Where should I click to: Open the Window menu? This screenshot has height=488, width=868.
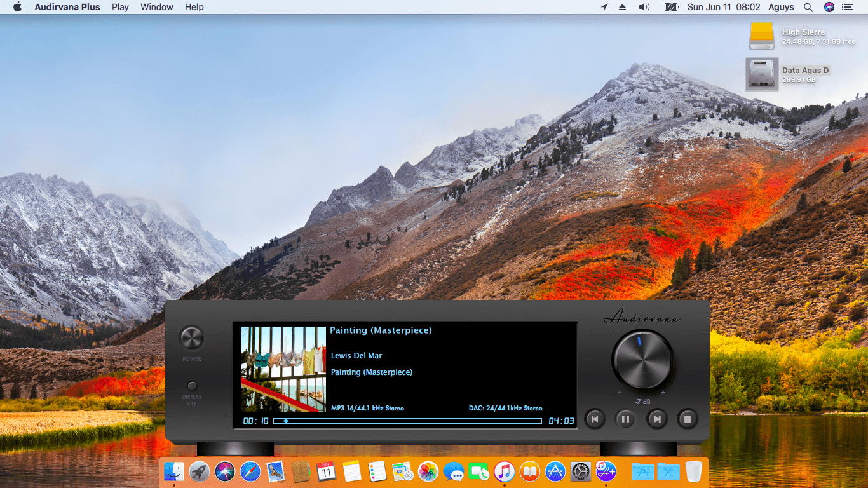pyautogui.click(x=157, y=7)
